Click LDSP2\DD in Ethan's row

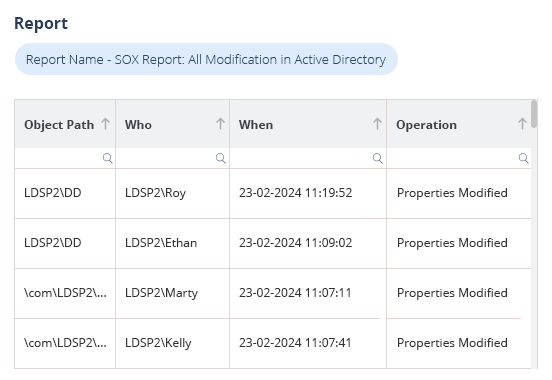click(x=53, y=243)
